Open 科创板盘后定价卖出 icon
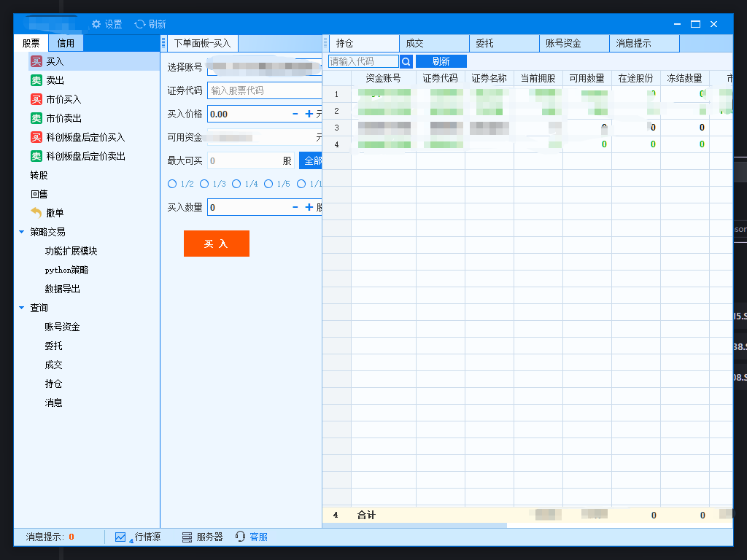The width and height of the screenshot is (747, 560). tap(36, 156)
